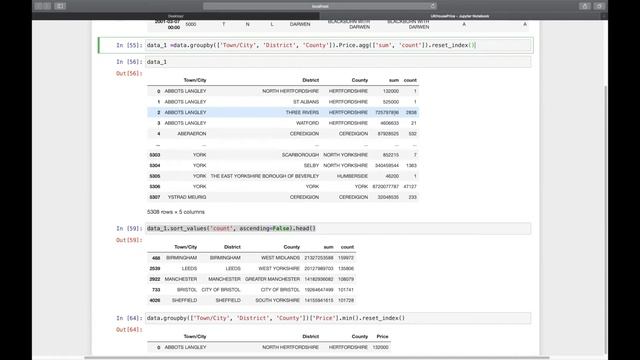Click code cell In [64] with Price min
Screen dimensions: 640x360
coord(339,318)
